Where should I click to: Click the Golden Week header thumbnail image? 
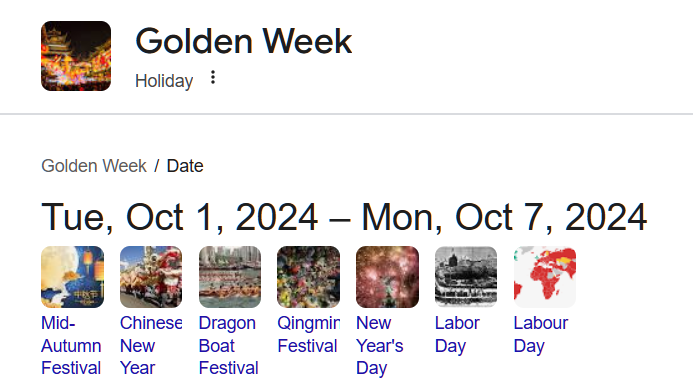click(x=76, y=56)
